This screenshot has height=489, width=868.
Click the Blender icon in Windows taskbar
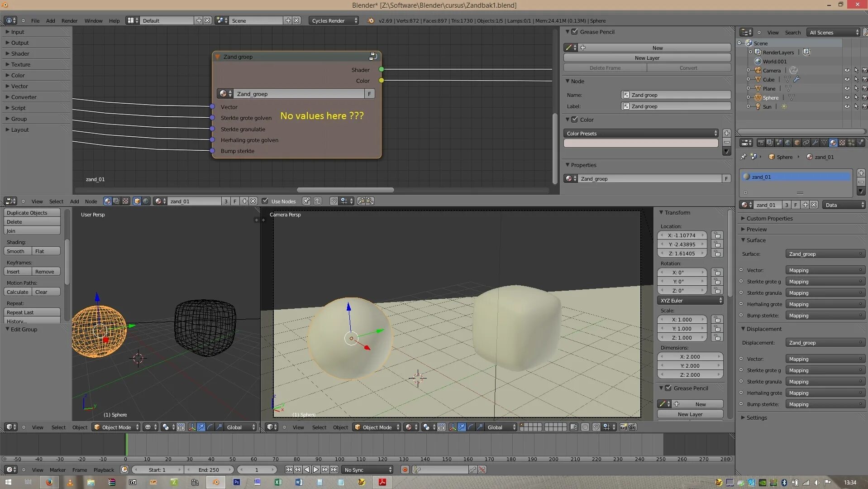216,482
